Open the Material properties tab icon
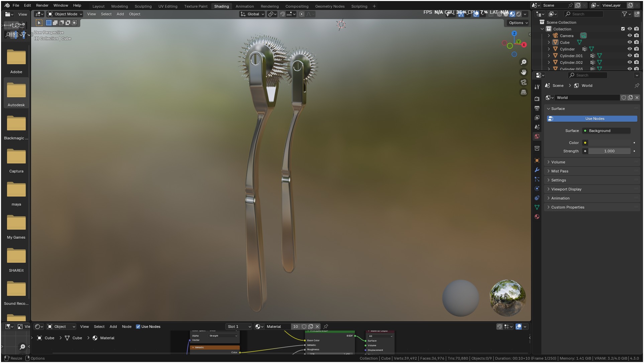Image resolution: width=644 pixels, height=363 pixels. pyautogui.click(x=537, y=217)
